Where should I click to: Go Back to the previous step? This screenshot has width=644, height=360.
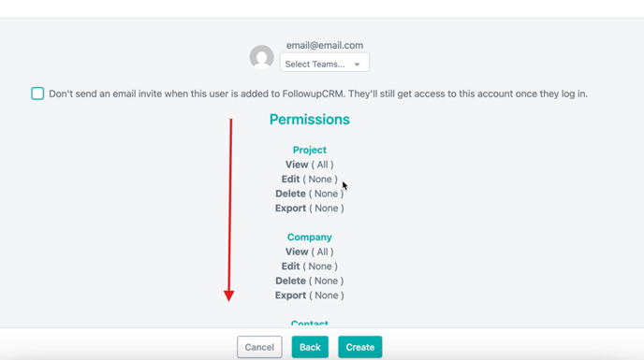coord(310,347)
